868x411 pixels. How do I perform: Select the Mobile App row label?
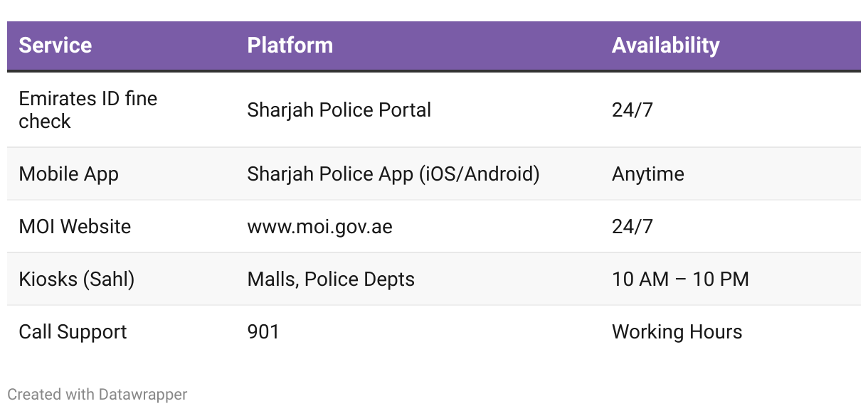(69, 174)
